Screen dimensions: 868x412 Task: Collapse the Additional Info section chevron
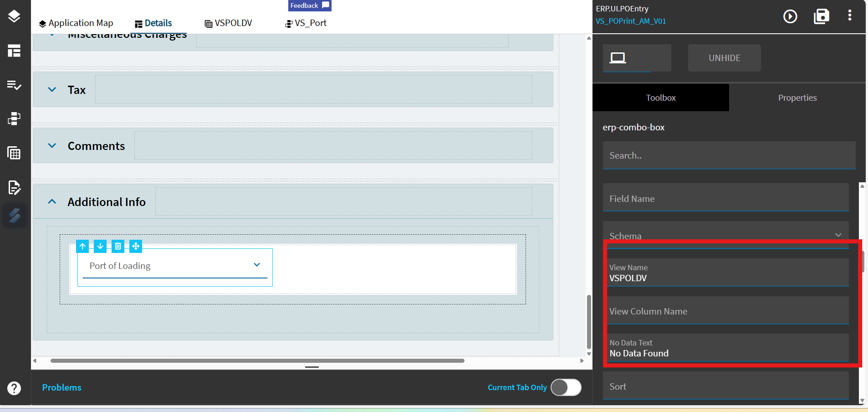[x=52, y=201]
